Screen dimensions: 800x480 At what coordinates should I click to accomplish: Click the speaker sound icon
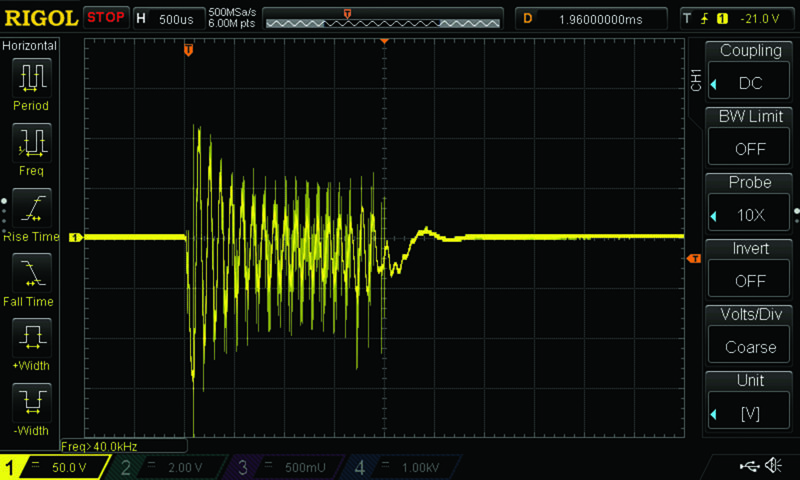(773, 466)
